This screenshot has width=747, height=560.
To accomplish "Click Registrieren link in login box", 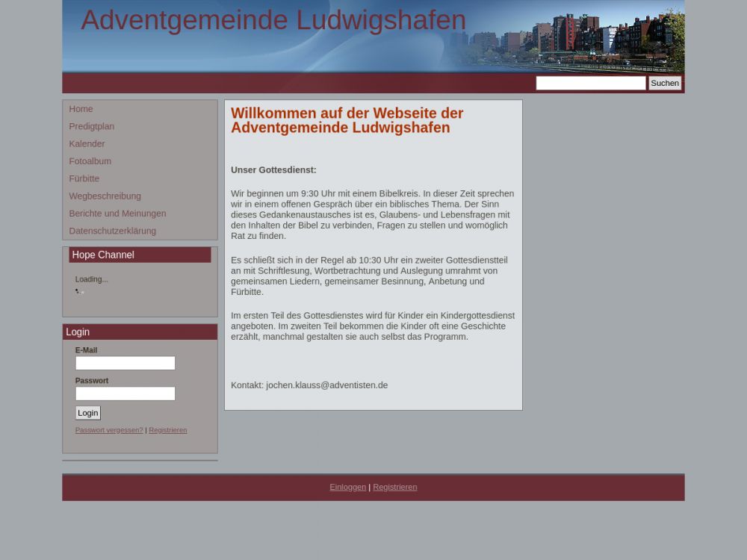I will click(x=168, y=430).
